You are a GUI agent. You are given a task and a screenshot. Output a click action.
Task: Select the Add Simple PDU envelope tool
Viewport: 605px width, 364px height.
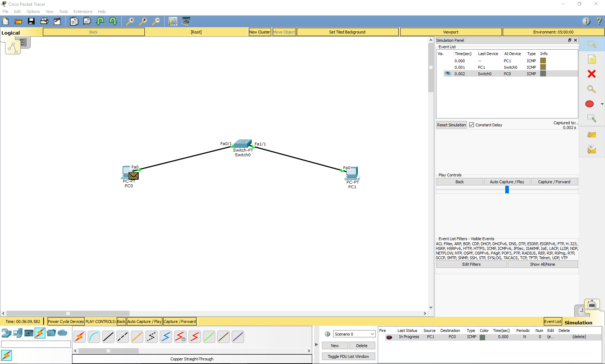[x=592, y=135]
